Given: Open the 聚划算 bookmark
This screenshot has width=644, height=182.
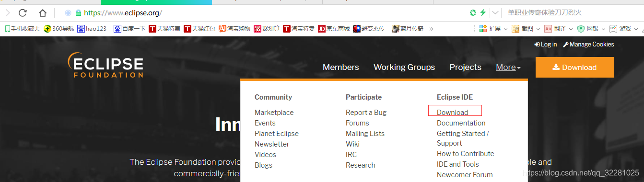Looking at the screenshot, I should click(x=267, y=29).
